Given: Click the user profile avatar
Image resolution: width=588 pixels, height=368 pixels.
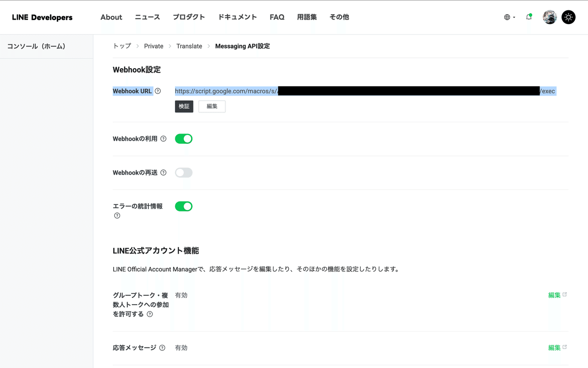Looking at the screenshot, I should (550, 17).
